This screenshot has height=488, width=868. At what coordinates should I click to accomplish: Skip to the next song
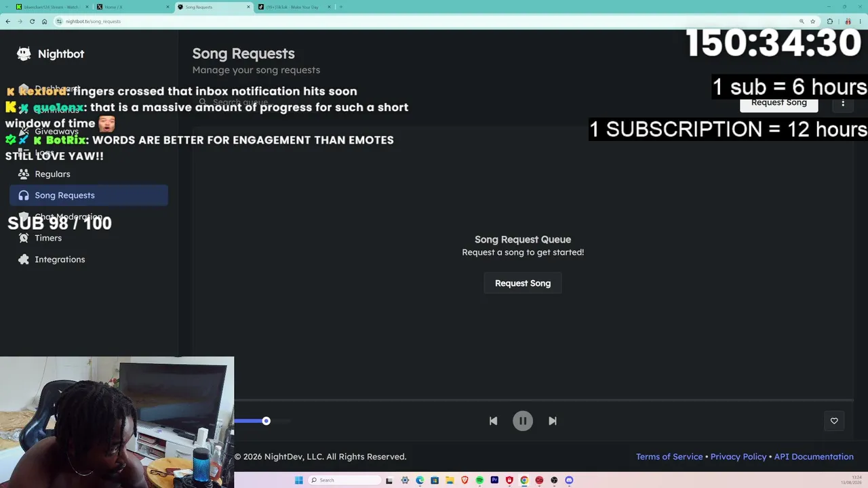(553, 421)
